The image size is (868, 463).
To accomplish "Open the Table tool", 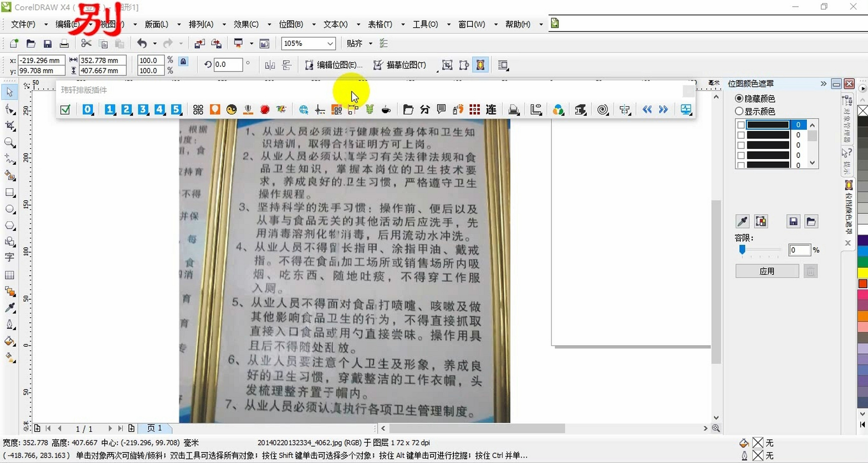I will click(10, 275).
